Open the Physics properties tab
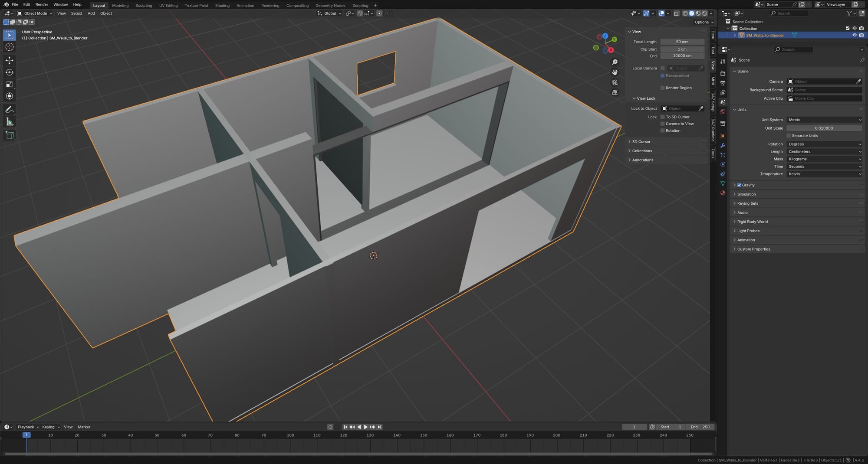This screenshot has height=464, width=868. click(723, 164)
